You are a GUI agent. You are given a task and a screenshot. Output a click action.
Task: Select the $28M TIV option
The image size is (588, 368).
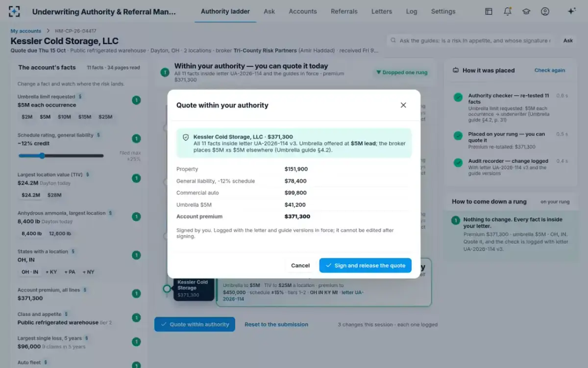(x=54, y=195)
